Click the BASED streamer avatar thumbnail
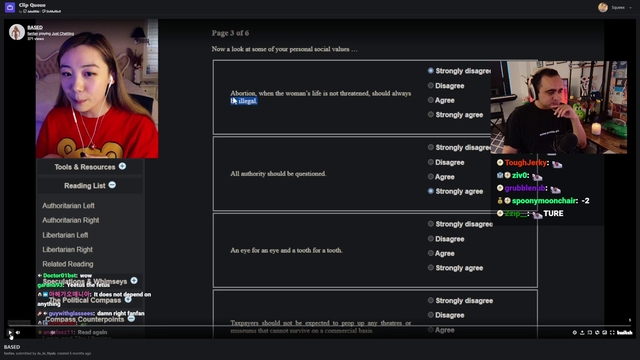This screenshot has width=640, height=360. [x=17, y=32]
